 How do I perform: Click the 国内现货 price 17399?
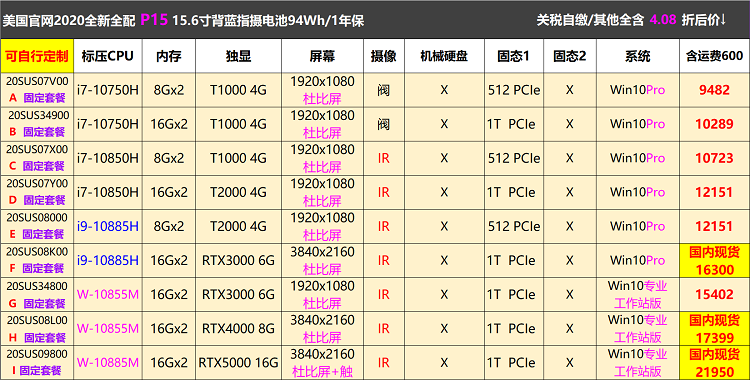715,329
